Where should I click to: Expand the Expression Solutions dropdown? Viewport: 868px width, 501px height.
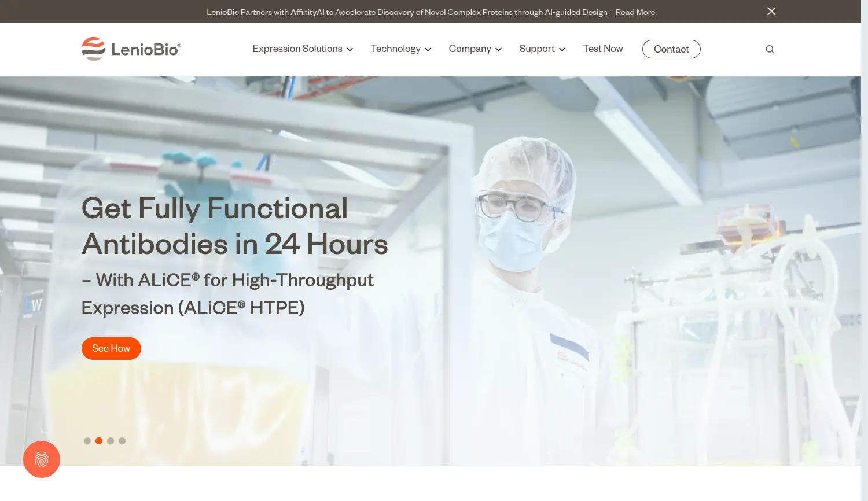point(302,49)
